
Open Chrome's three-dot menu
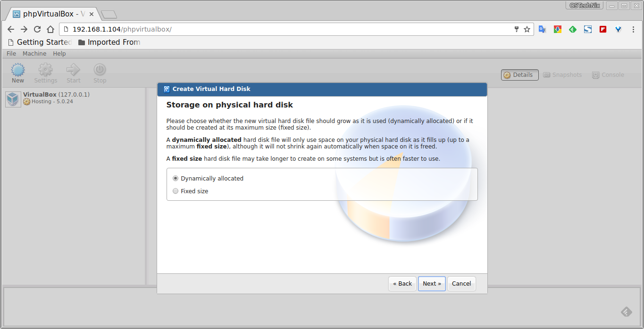click(x=633, y=29)
